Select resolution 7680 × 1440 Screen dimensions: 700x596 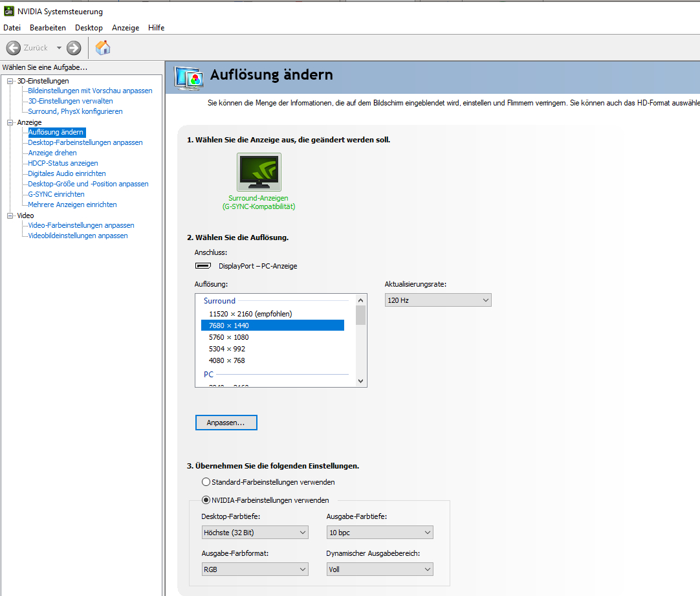(273, 326)
